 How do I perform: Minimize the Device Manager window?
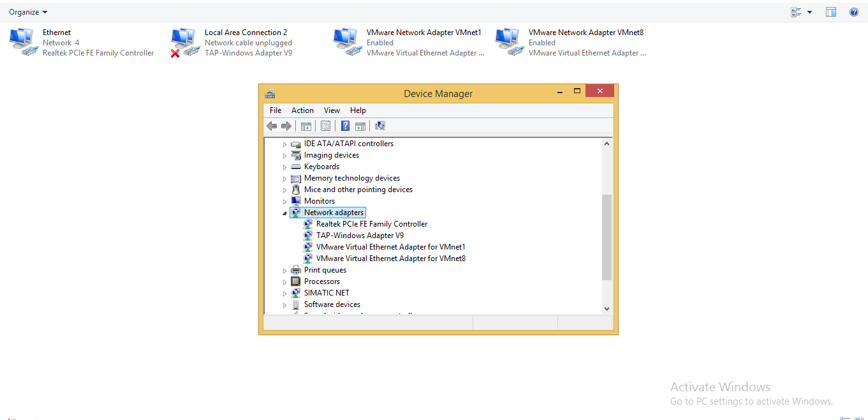(x=559, y=92)
